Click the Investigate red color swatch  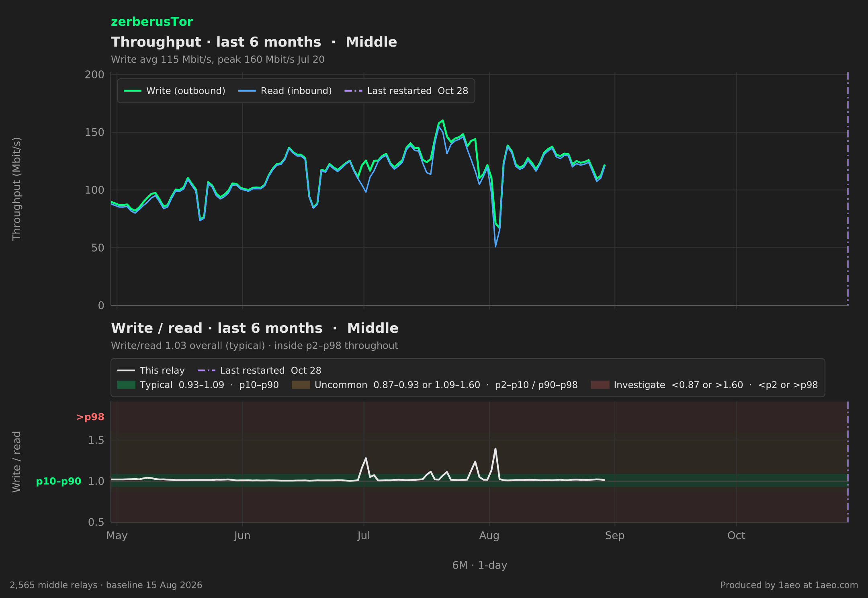coord(600,385)
